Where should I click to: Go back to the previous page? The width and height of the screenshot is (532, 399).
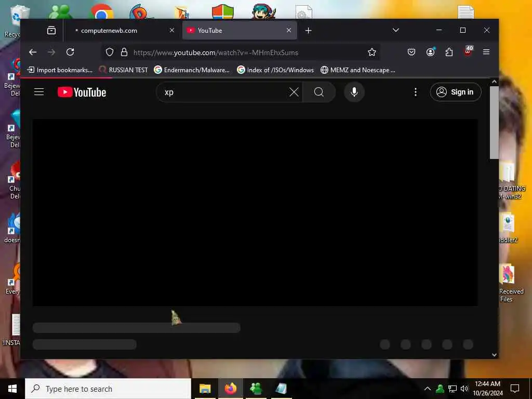pos(33,52)
